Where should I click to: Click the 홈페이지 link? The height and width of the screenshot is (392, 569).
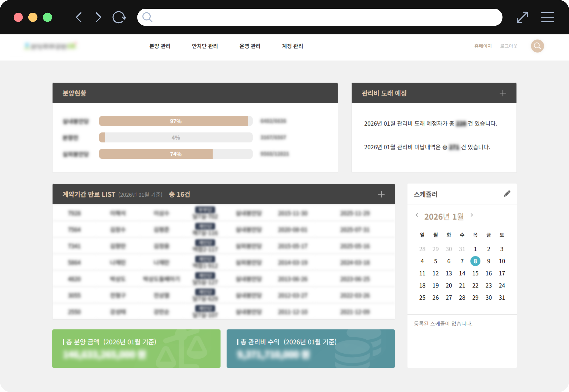483,46
